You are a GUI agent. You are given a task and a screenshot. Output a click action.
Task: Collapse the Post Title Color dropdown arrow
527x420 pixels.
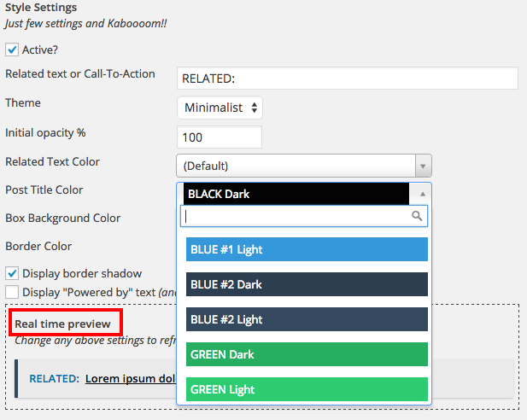(421, 194)
